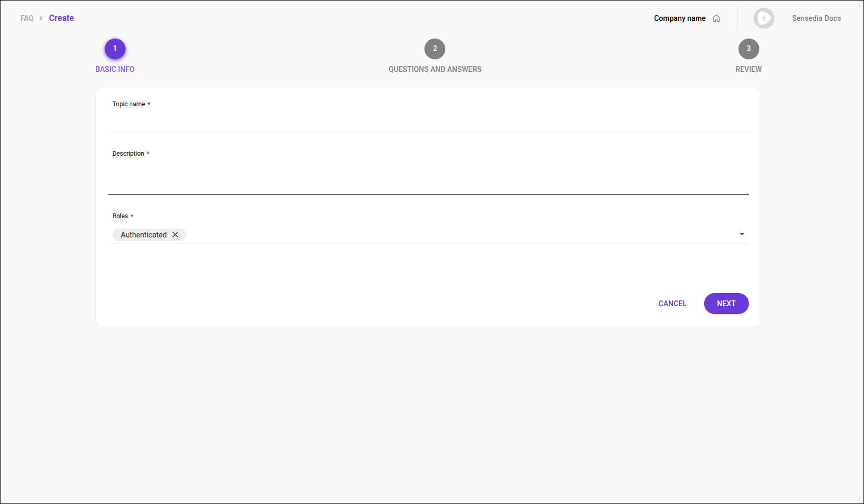The image size is (864, 504).
Task: Click the step 2 circle above Questions and Answers
Action: (x=435, y=48)
